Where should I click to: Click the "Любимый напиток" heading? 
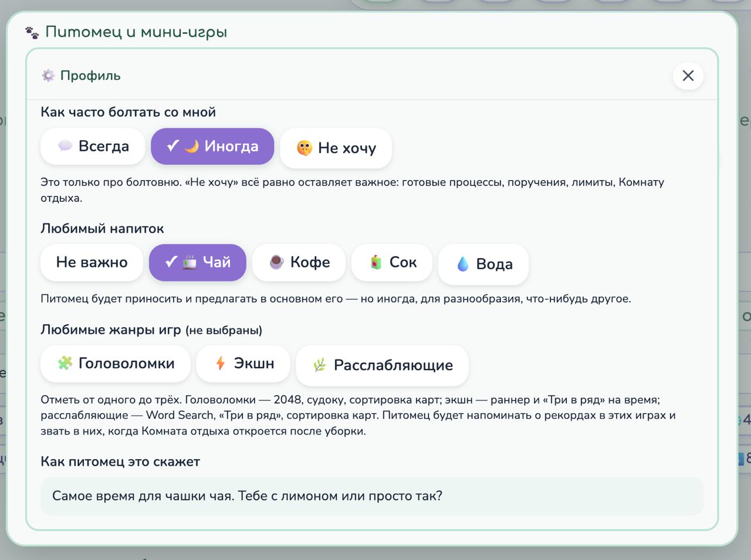pos(102,229)
